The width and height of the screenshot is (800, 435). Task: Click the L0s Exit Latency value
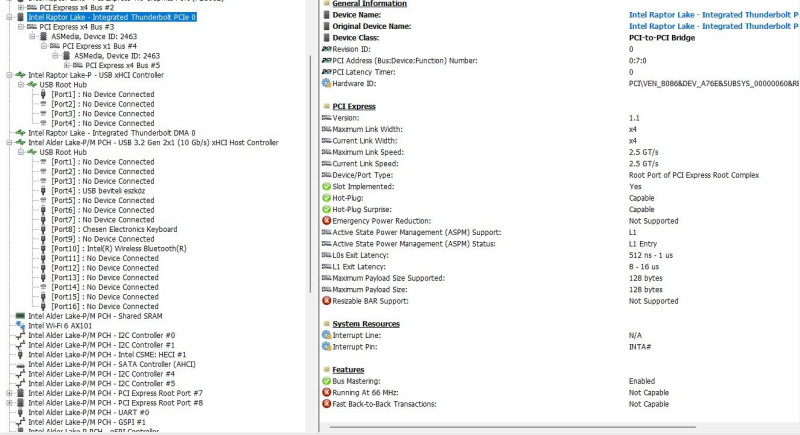(x=651, y=255)
